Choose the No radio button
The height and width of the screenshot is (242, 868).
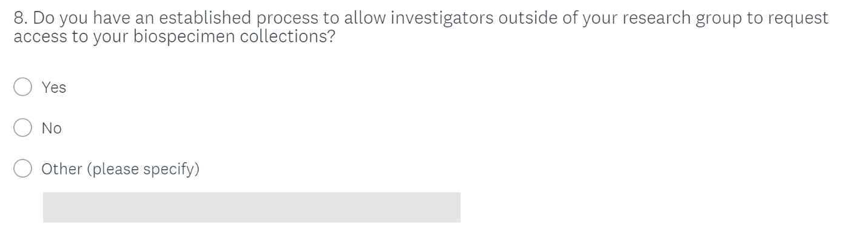22,128
